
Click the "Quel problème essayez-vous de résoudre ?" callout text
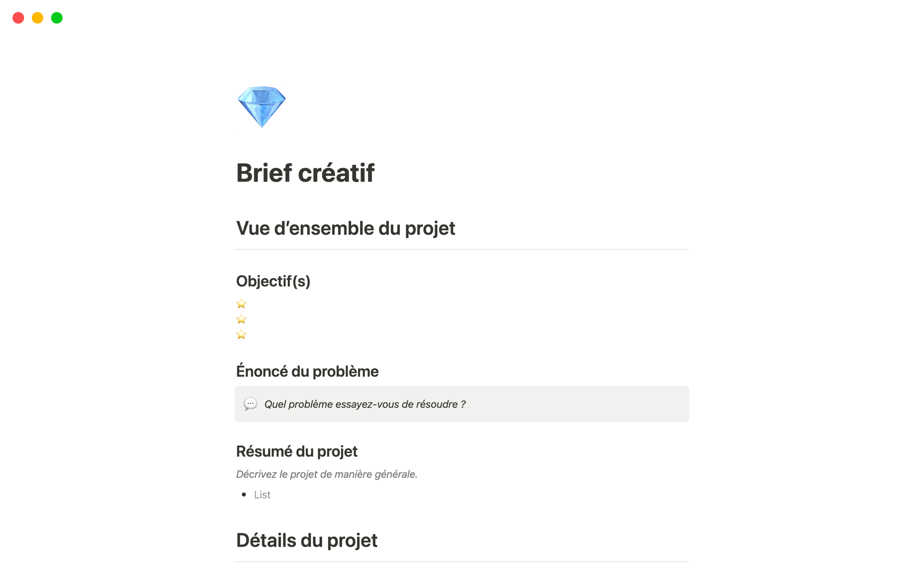pos(365,404)
